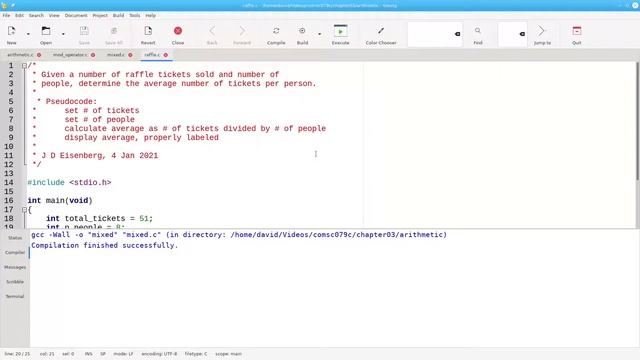The width and height of the screenshot is (640, 360).
Task: Click the 'J D Eisenberg, 4 Jan 2021' comment
Action: 100,156
